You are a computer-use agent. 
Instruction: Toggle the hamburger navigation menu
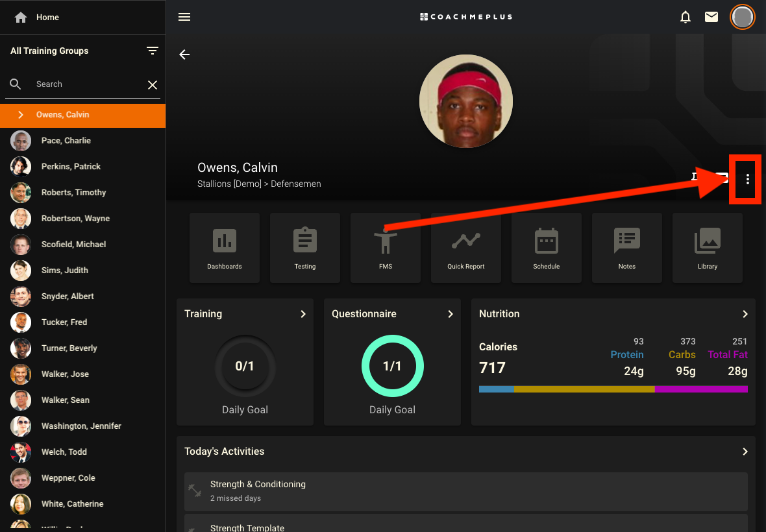[184, 17]
